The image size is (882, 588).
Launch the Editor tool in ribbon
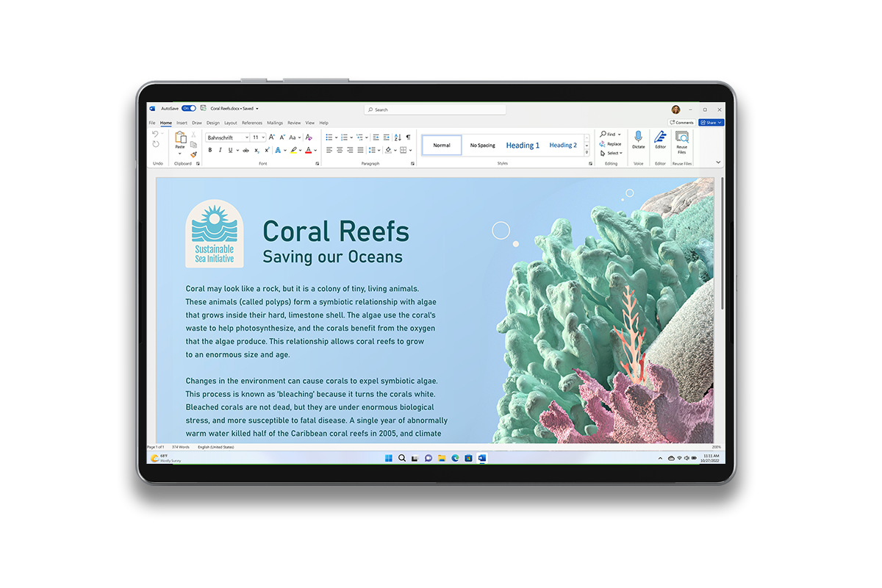(x=660, y=139)
